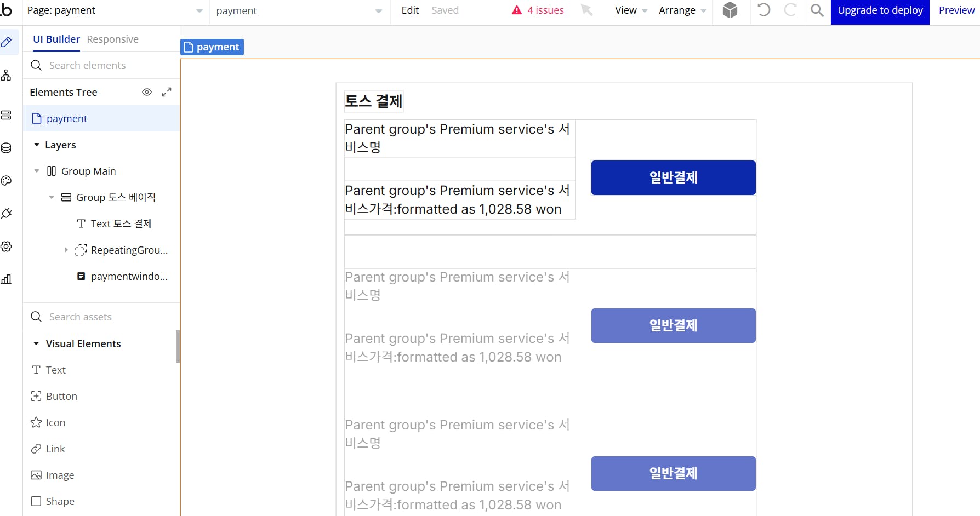Focus the Search assets field

[x=101, y=317]
